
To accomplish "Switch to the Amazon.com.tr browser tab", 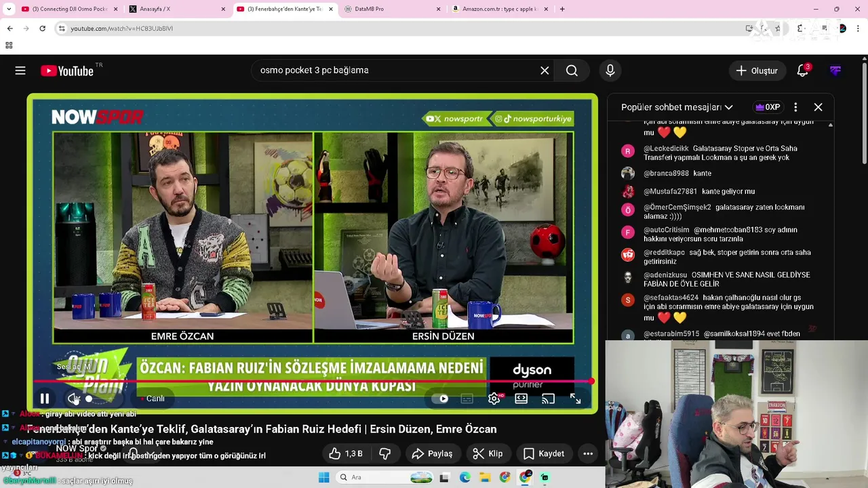I will point(500,9).
